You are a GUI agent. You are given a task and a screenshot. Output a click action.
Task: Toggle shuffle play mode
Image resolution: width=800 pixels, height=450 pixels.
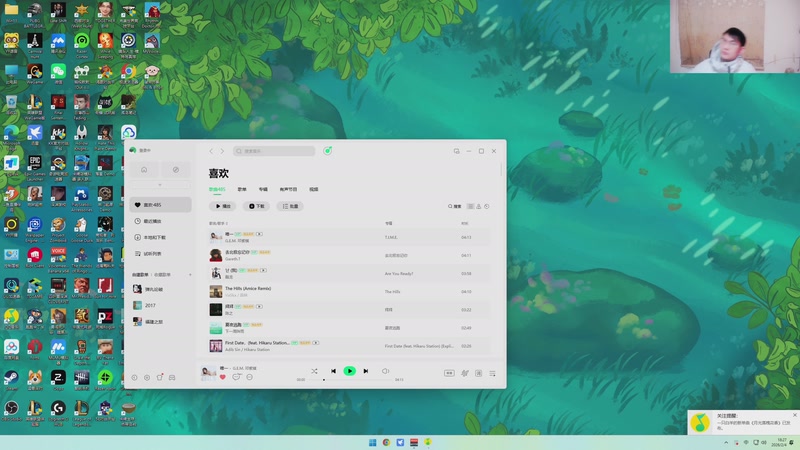[314, 371]
